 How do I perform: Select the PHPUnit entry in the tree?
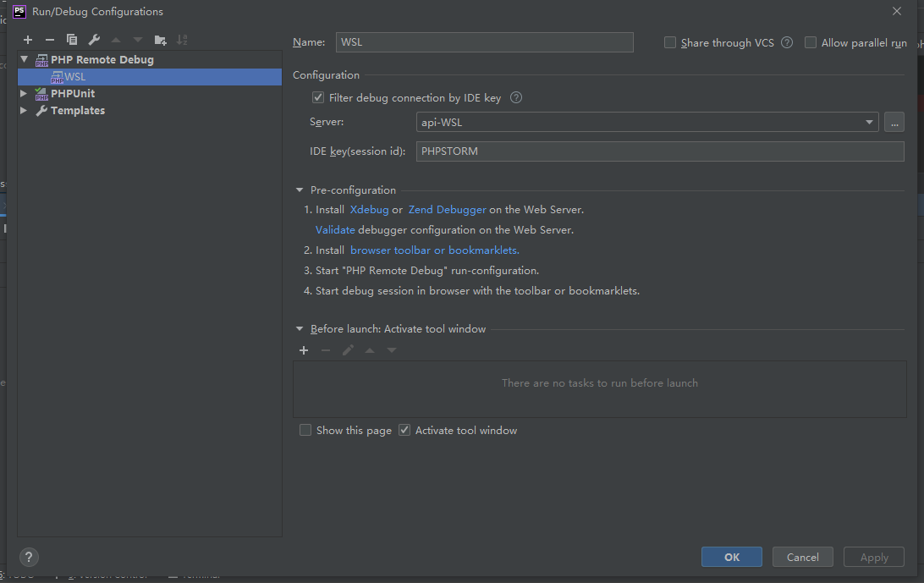(73, 93)
